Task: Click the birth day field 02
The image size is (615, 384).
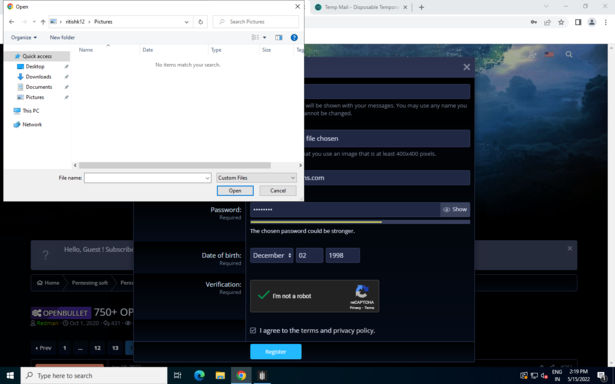Action: (x=309, y=256)
